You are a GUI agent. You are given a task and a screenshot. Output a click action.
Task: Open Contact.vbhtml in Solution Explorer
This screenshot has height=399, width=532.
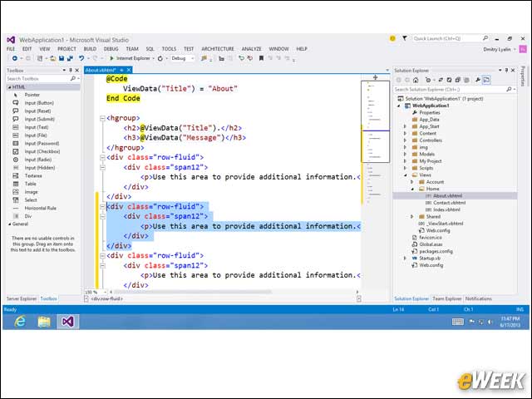[x=449, y=203]
